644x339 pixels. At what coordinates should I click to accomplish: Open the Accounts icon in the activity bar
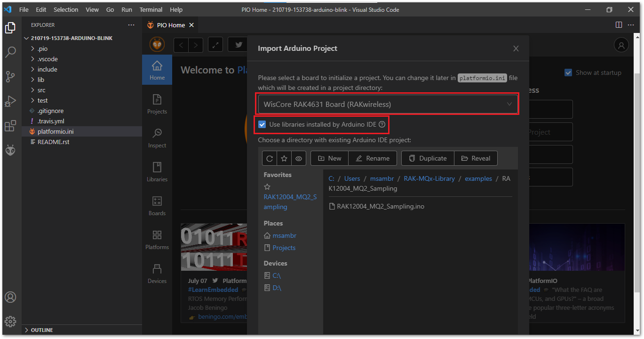click(x=10, y=297)
